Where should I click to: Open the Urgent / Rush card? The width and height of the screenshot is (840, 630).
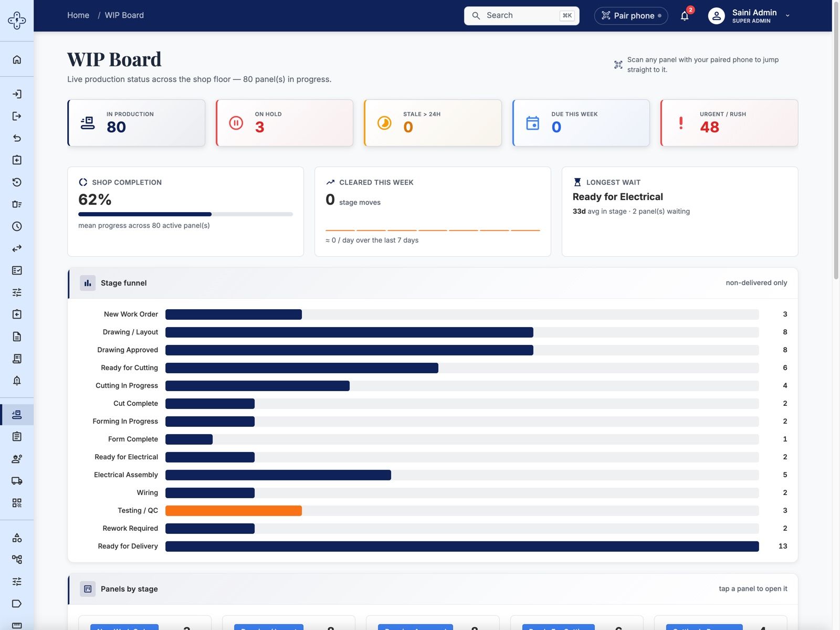point(729,123)
